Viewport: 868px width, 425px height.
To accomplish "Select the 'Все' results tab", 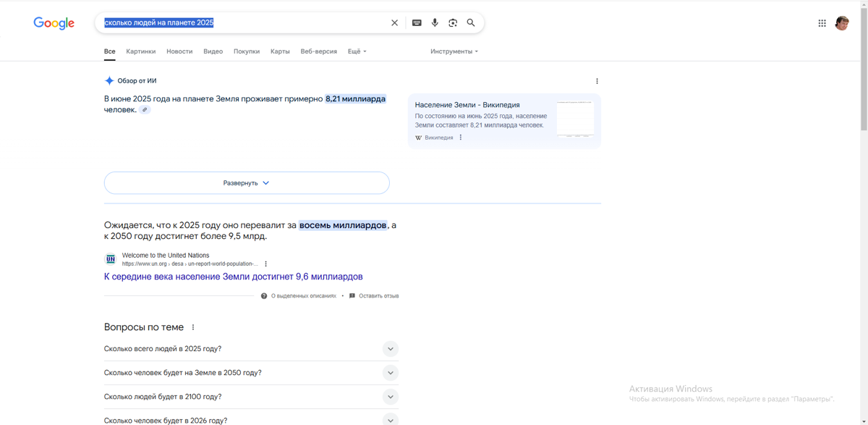I will pos(110,51).
